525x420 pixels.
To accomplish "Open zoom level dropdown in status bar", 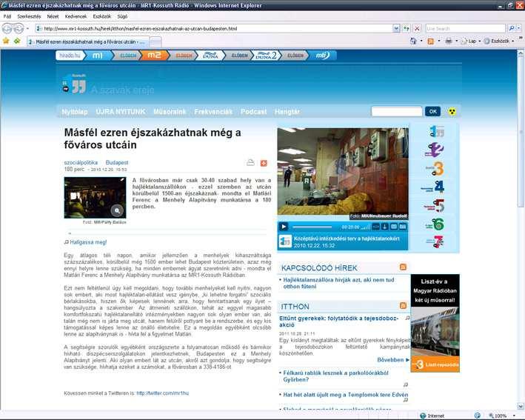I will point(514,416).
